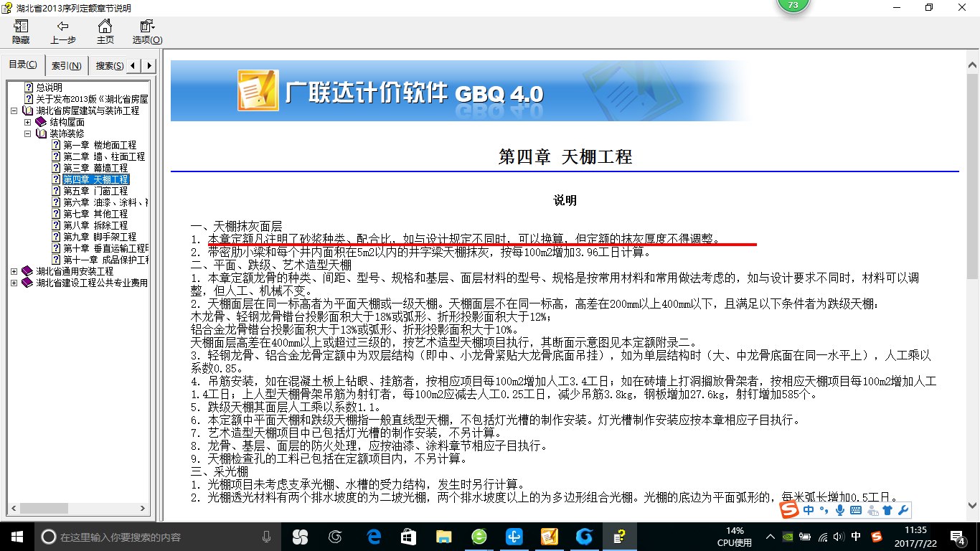
Task: Launch the yellow GBQ icon on the taskbar
Action: click(548, 536)
